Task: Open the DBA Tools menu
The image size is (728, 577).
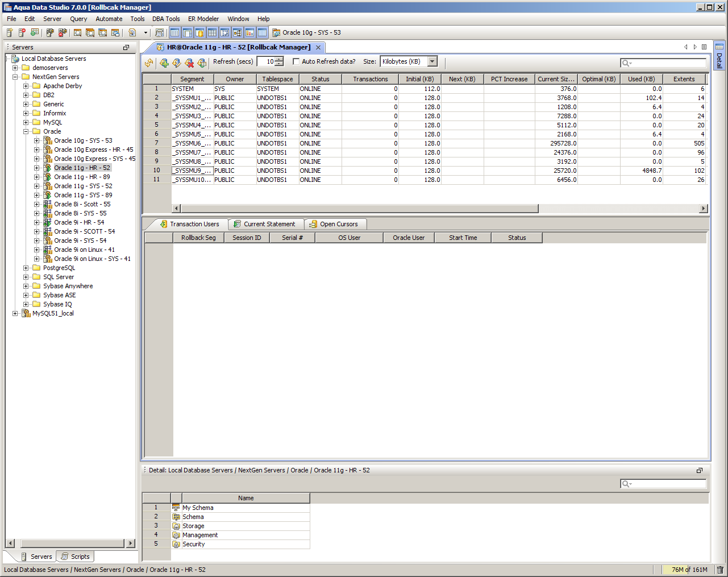Action: click(166, 19)
